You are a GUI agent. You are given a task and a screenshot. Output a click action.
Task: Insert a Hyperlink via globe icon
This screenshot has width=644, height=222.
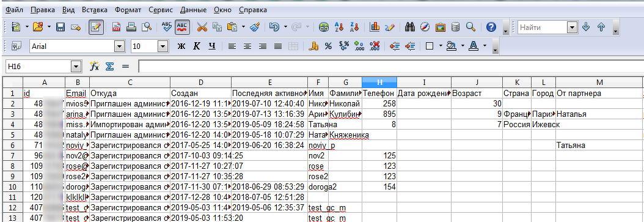324,27
